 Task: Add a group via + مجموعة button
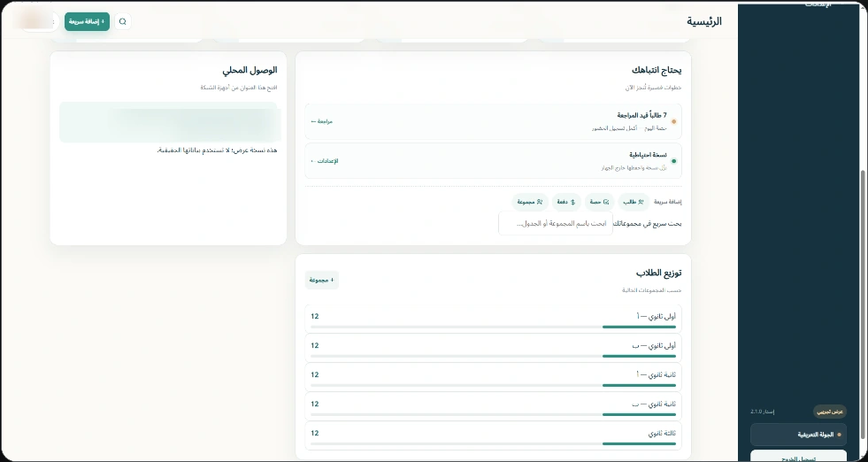click(x=321, y=281)
